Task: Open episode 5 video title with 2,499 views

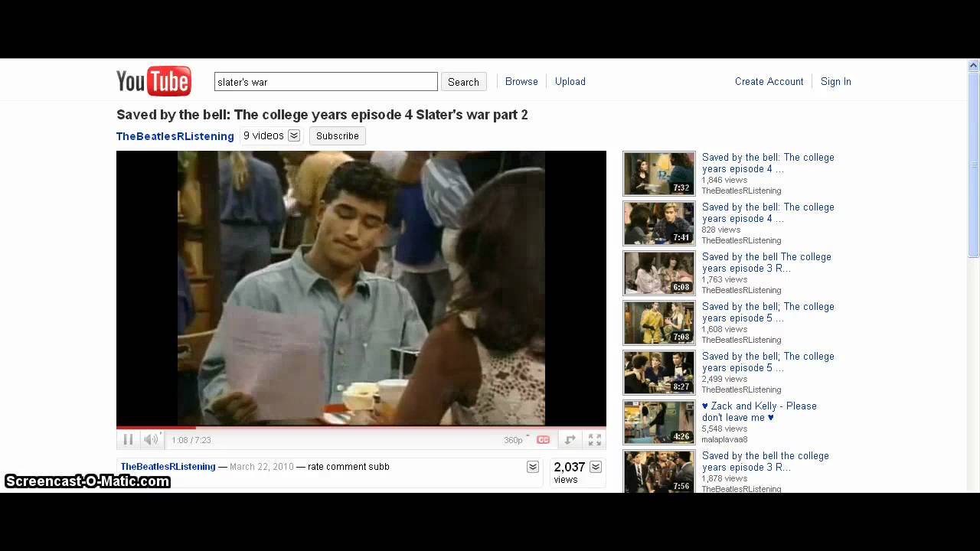Action: pyautogui.click(x=768, y=362)
